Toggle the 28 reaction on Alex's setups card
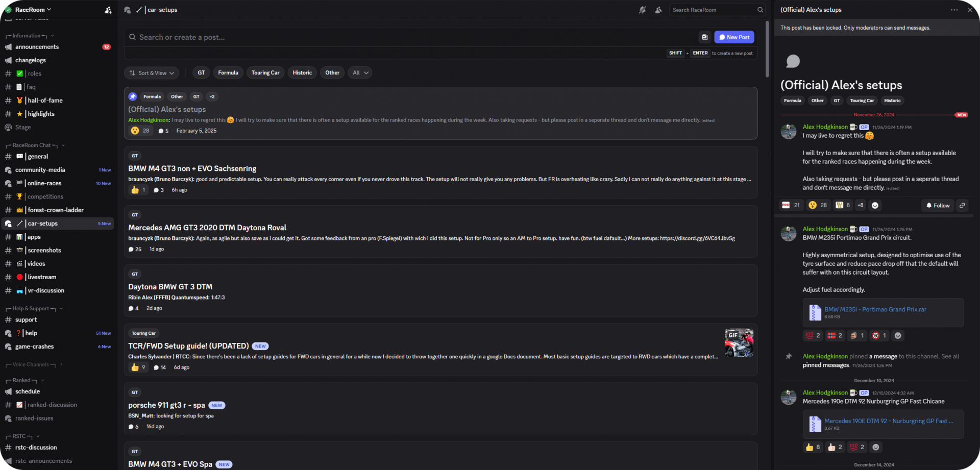 click(x=140, y=131)
